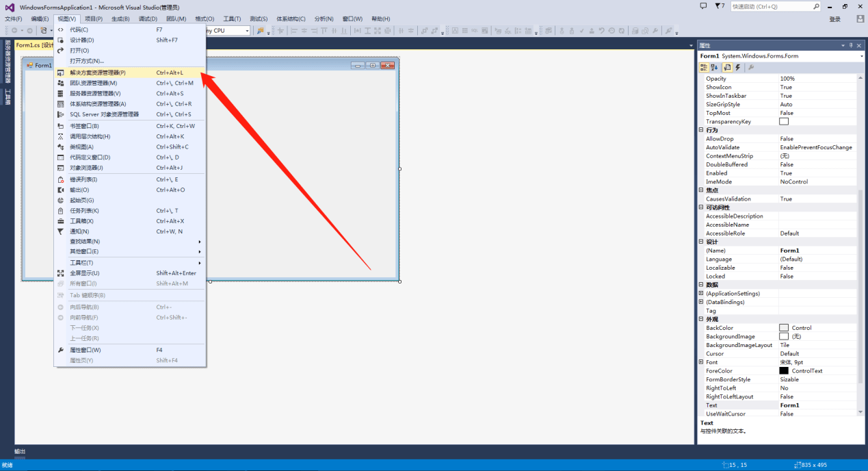Click the ForeColor black swatch
The image size is (868, 471).
[784, 370]
